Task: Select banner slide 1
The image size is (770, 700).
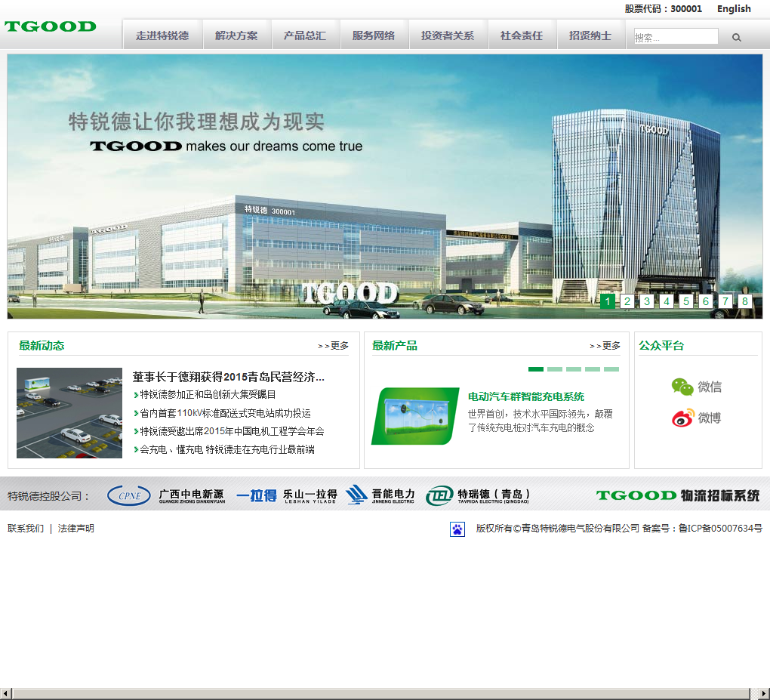Action: tap(608, 301)
